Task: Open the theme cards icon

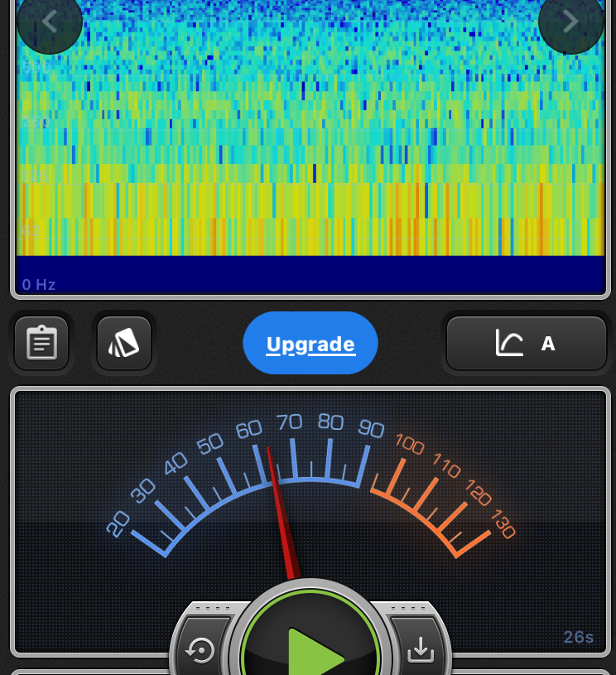Action: [124, 343]
